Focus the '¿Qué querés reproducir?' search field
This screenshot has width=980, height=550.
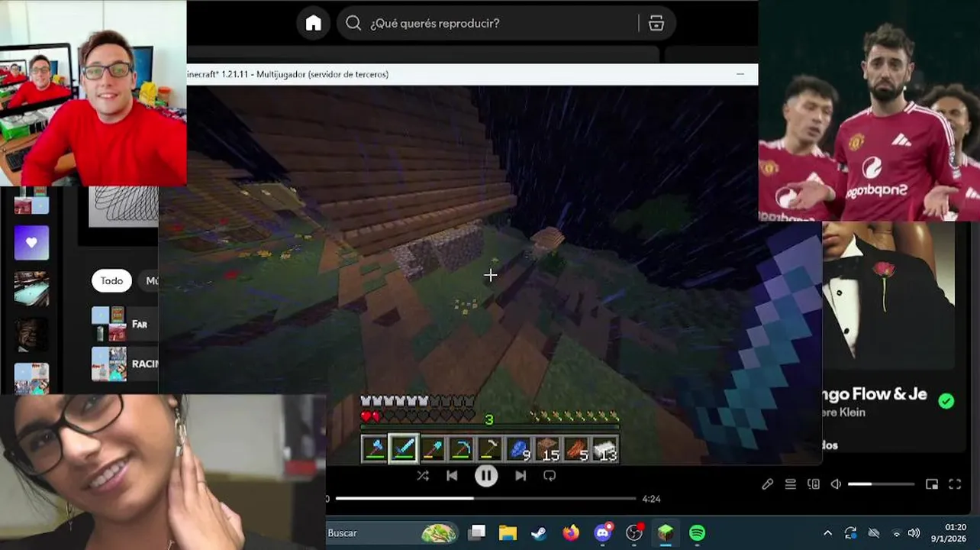tap(506, 23)
